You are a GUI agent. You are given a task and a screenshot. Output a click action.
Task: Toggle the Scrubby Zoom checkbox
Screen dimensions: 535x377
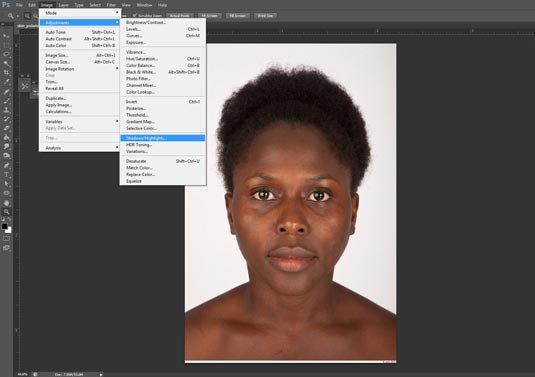tap(135, 15)
